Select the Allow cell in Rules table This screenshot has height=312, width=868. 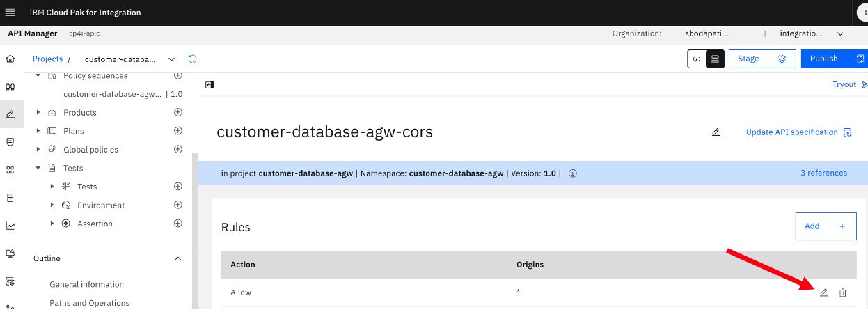(241, 292)
